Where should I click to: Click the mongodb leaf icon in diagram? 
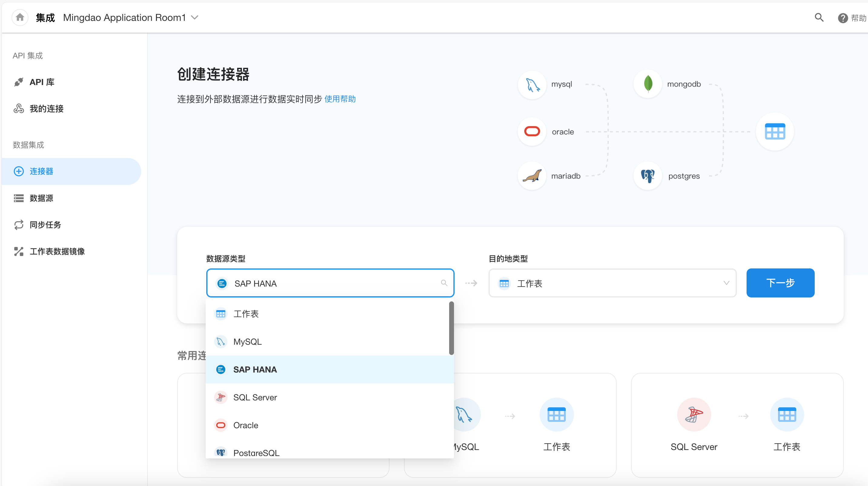648,84
